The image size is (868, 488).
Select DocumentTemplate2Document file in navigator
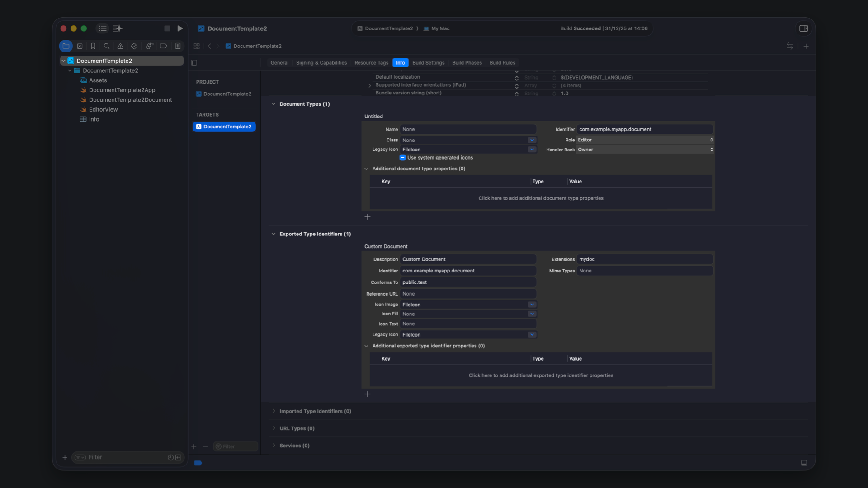(130, 100)
